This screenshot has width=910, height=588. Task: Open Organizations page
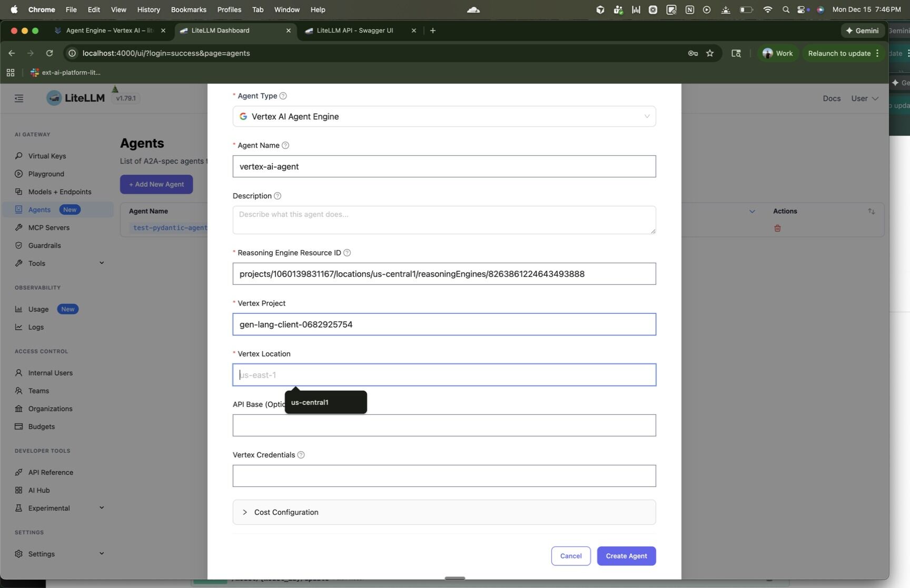click(x=50, y=408)
